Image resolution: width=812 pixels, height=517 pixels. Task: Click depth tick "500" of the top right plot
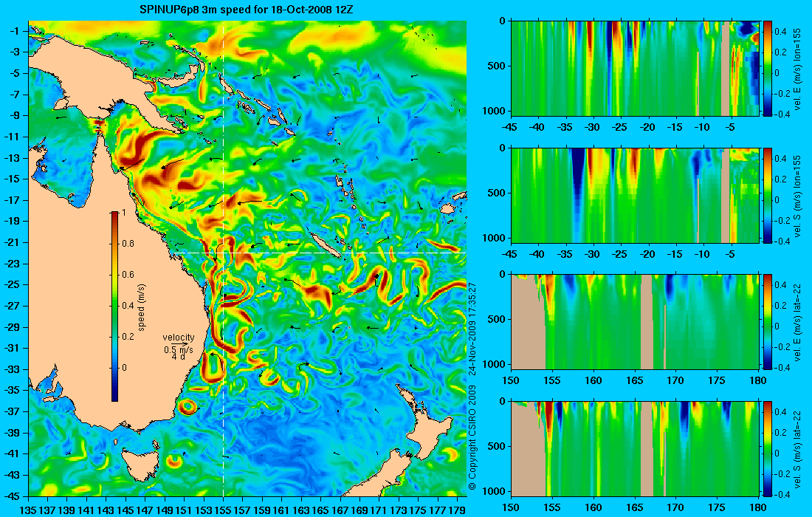[x=498, y=66]
